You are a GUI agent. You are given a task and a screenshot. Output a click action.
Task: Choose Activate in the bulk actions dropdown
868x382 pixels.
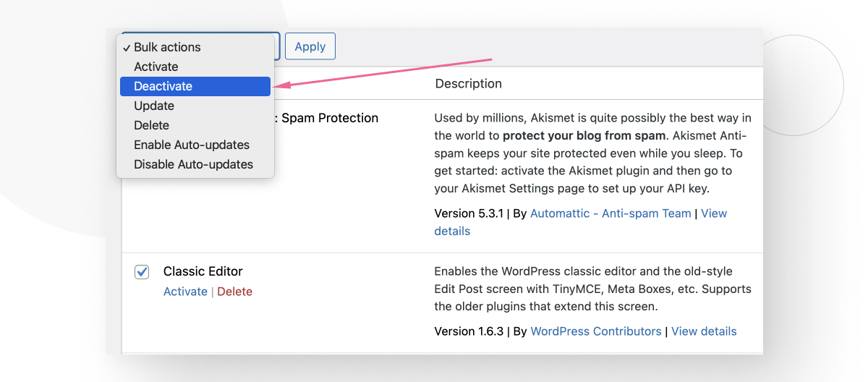pyautogui.click(x=156, y=67)
